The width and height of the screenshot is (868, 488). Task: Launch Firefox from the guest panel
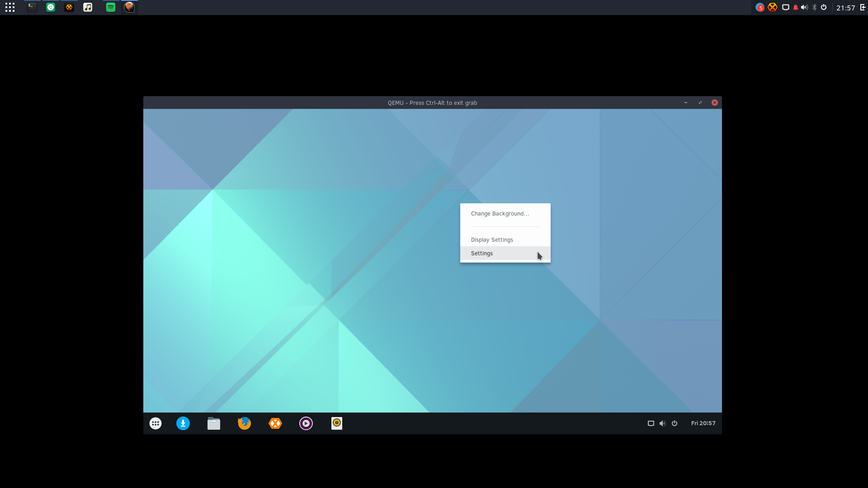click(245, 423)
